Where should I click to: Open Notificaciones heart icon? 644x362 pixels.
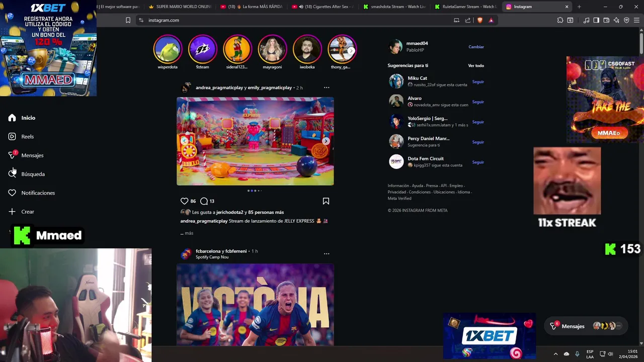(12, 193)
